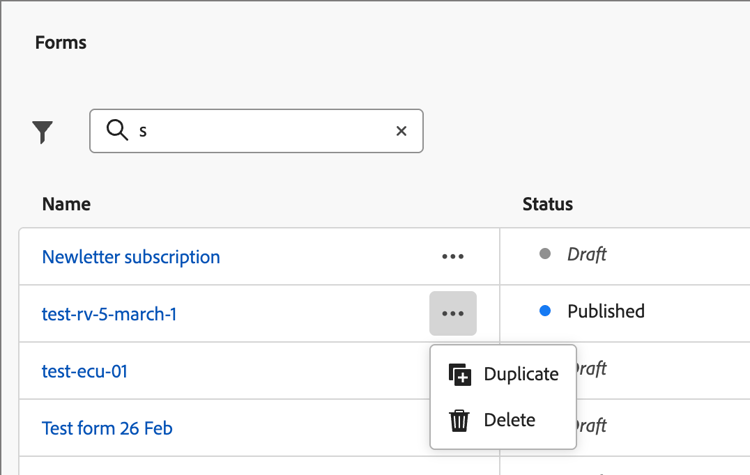
Task: Click the filter funnel icon
Action: [x=43, y=131]
